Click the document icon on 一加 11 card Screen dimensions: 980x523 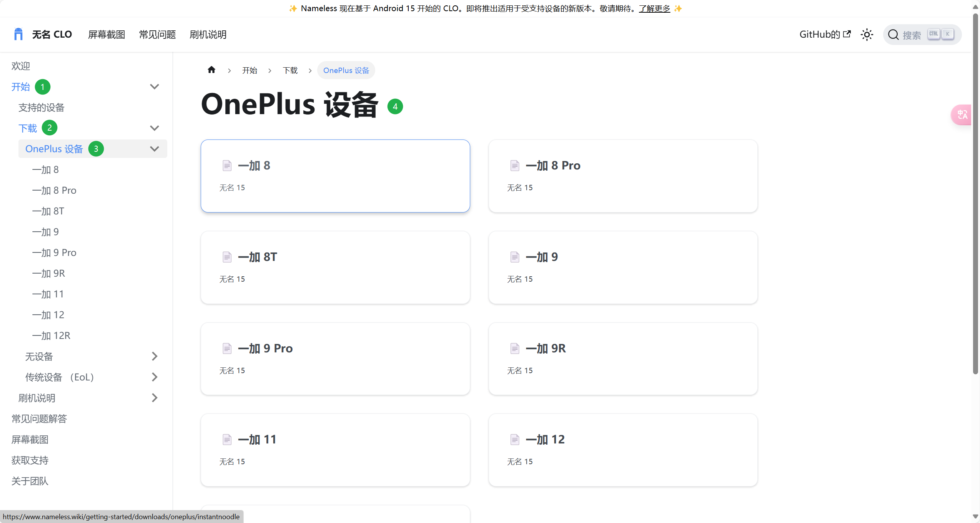pos(227,440)
